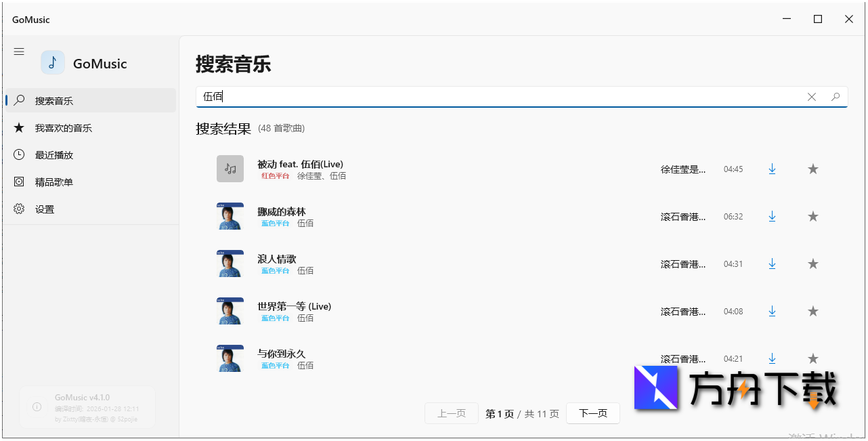Click the info icon next to GoMusic v4.1.0
The image size is (868, 441).
click(x=35, y=406)
